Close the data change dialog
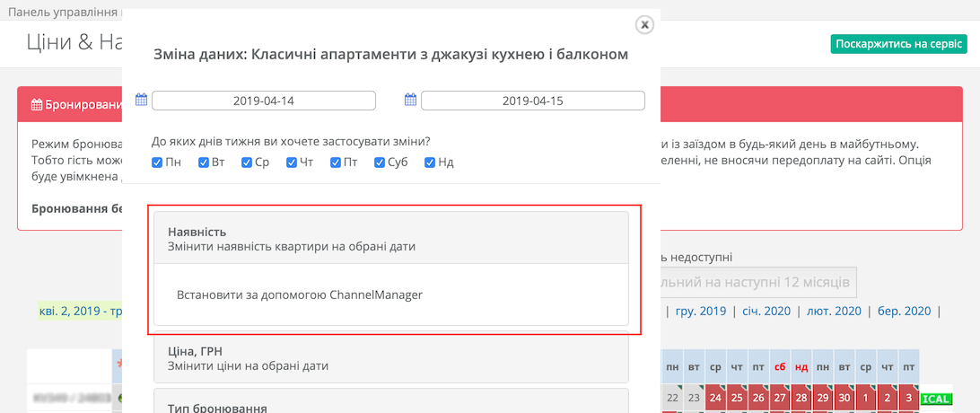The width and height of the screenshot is (980, 413). click(643, 24)
